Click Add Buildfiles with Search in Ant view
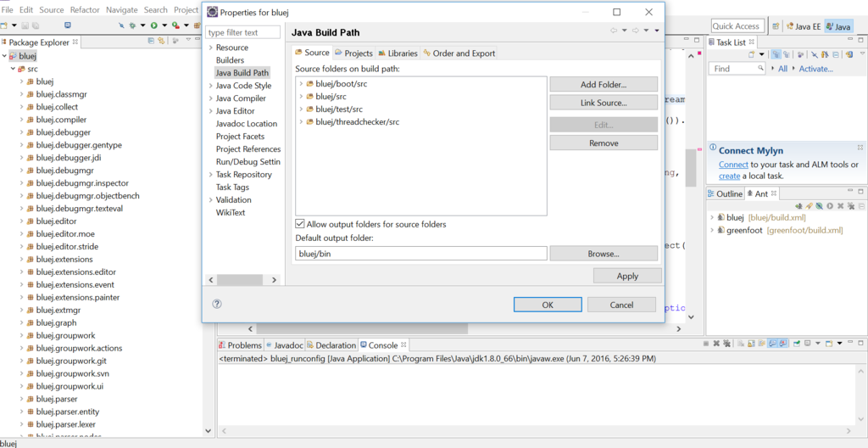The image size is (868, 448). coord(809,206)
